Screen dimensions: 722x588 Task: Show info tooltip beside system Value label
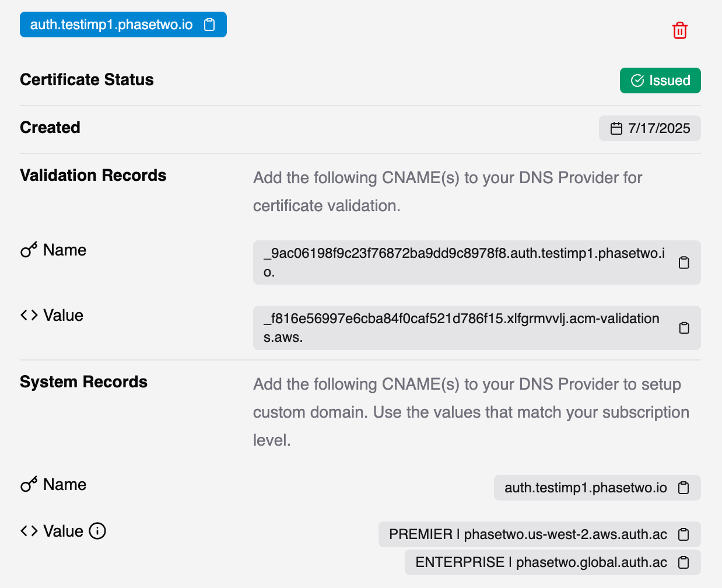(x=97, y=531)
